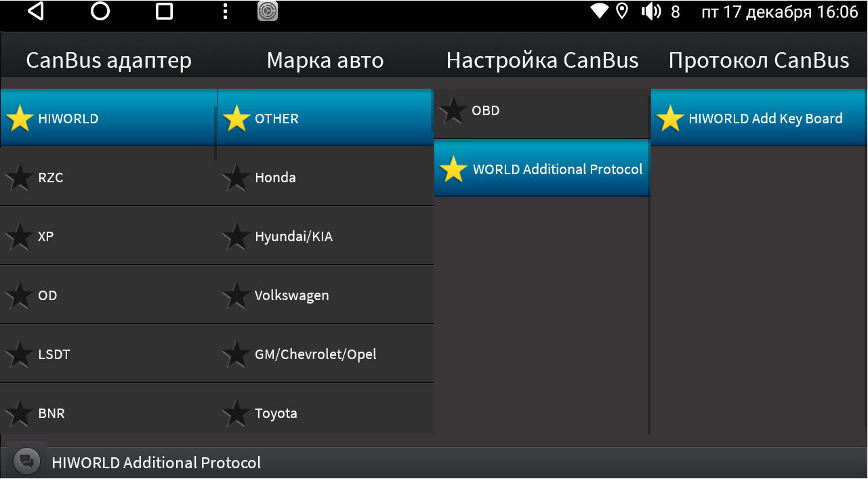Select the Протокол CanBus column header
Image resolution: width=868 pixels, height=479 pixels.
[759, 60]
